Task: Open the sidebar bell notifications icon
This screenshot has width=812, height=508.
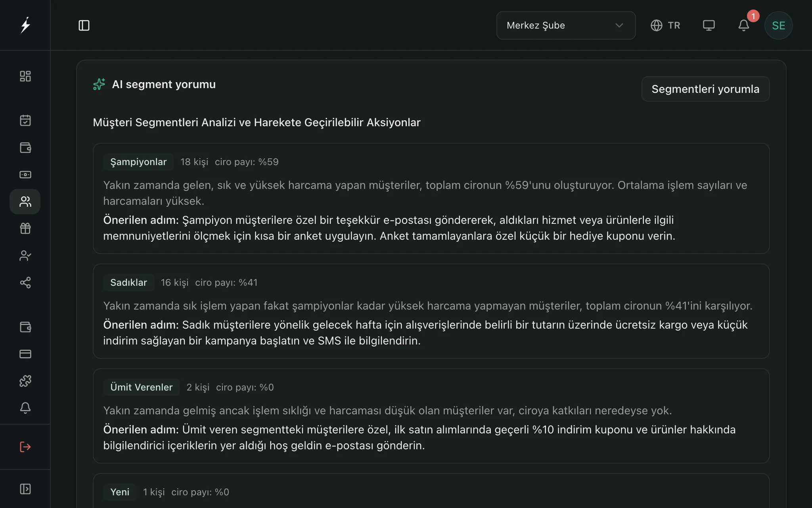Action: (25, 408)
